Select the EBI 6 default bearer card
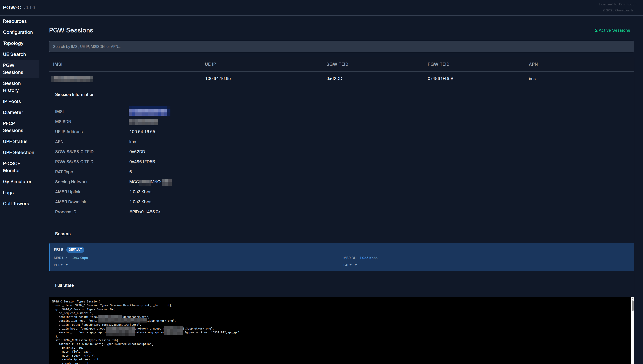The image size is (643, 364). click(x=341, y=257)
